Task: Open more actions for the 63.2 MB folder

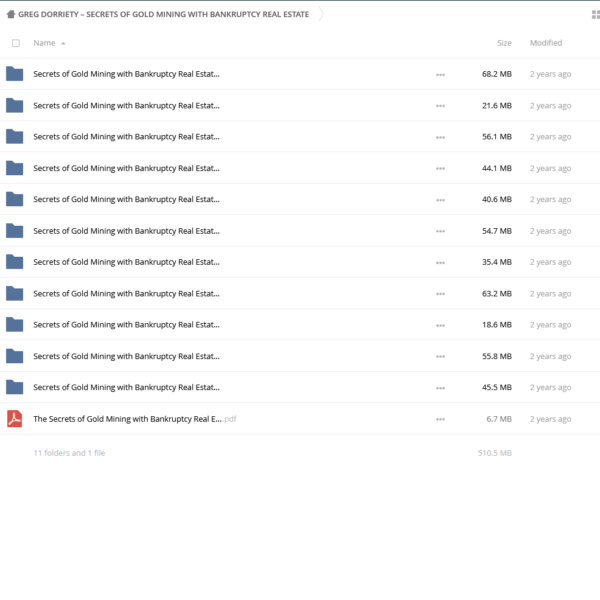Action: 440,294
